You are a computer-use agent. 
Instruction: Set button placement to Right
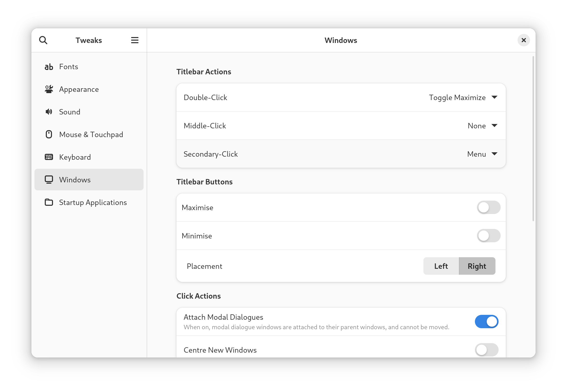coord(477,266)
